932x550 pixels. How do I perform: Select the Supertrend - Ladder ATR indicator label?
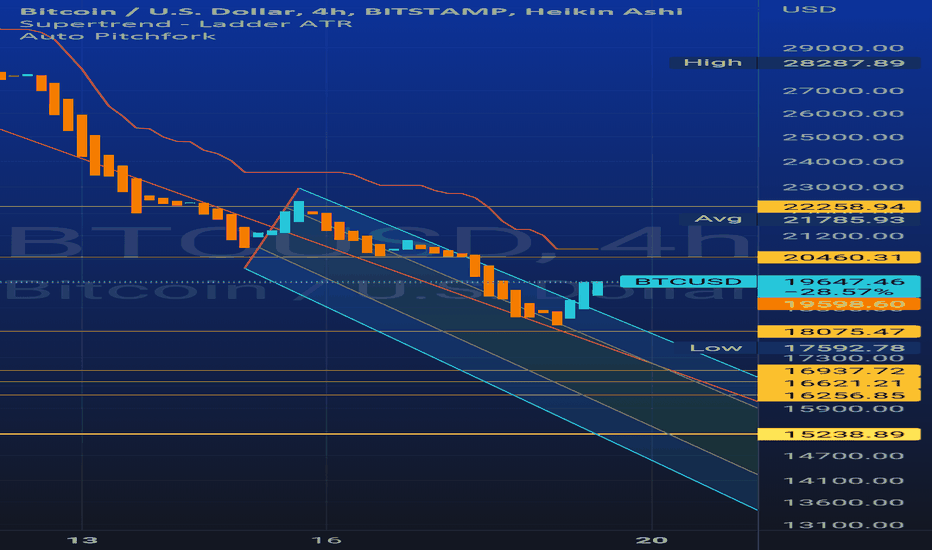[186, 24]
